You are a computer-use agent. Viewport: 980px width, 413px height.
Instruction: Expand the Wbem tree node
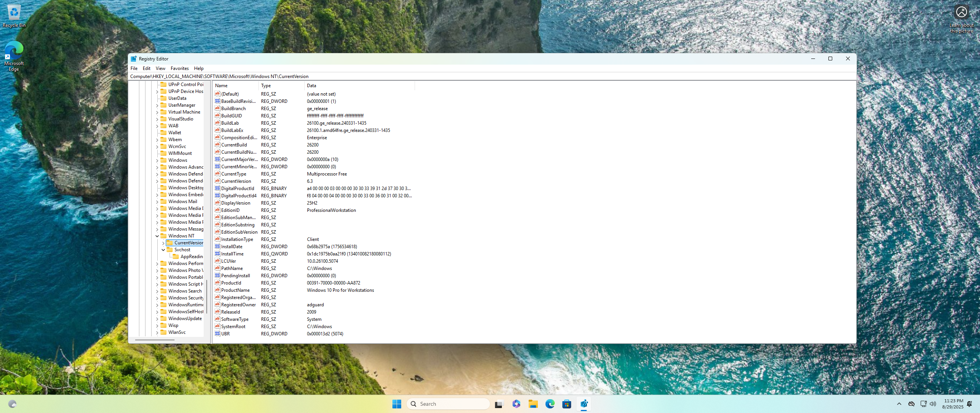pyautogui.click(x=157, y=140)
